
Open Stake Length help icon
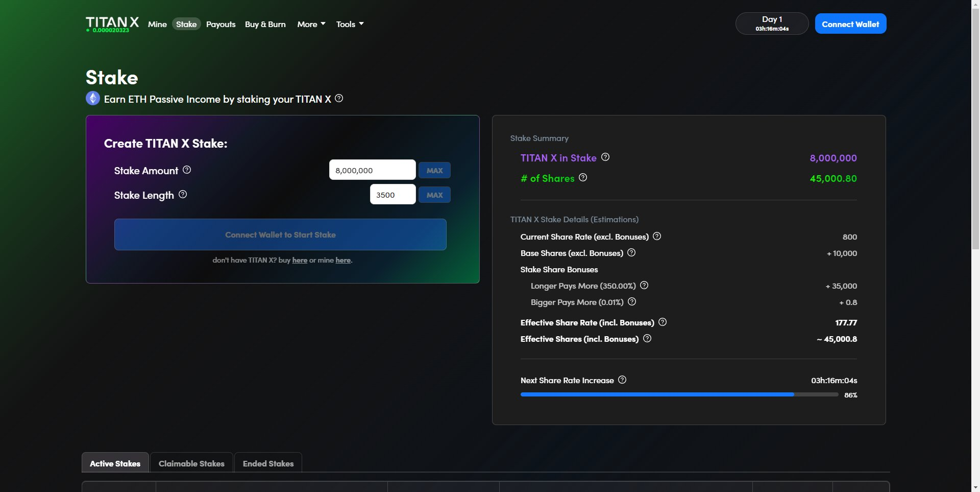pyautogui.click(x=183, y=194)
